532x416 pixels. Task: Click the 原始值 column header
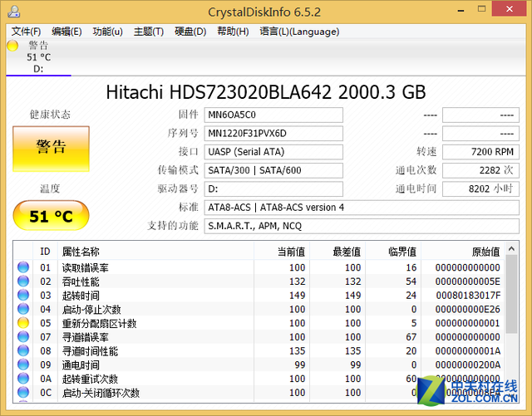pyautogui.click(x=462, y=252)
